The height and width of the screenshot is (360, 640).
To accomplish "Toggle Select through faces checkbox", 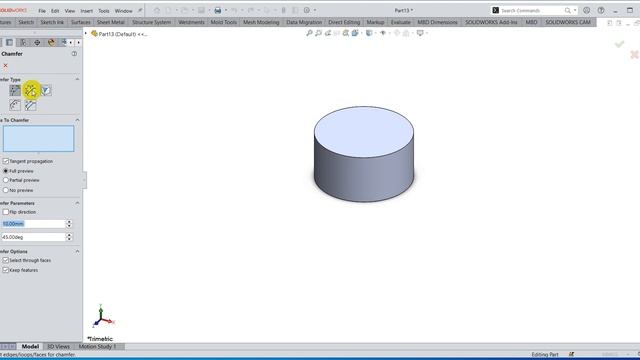I will (6, 260).
